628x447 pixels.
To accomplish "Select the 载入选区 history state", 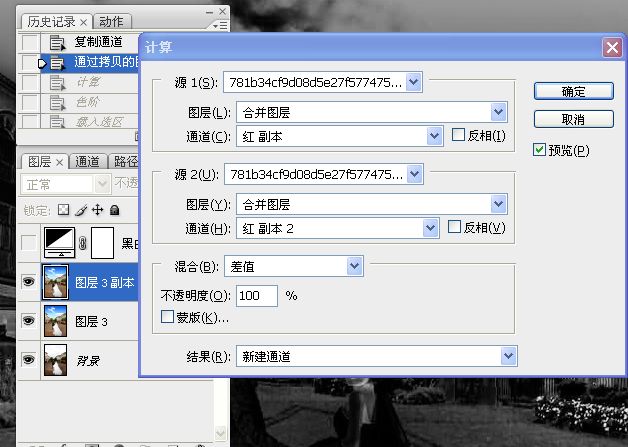I will (x=99, y=121).
